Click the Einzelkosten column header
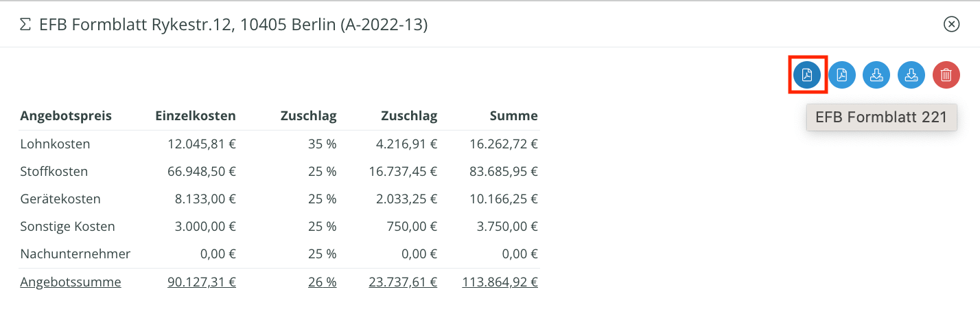980x316 pixels. (196, 115)
